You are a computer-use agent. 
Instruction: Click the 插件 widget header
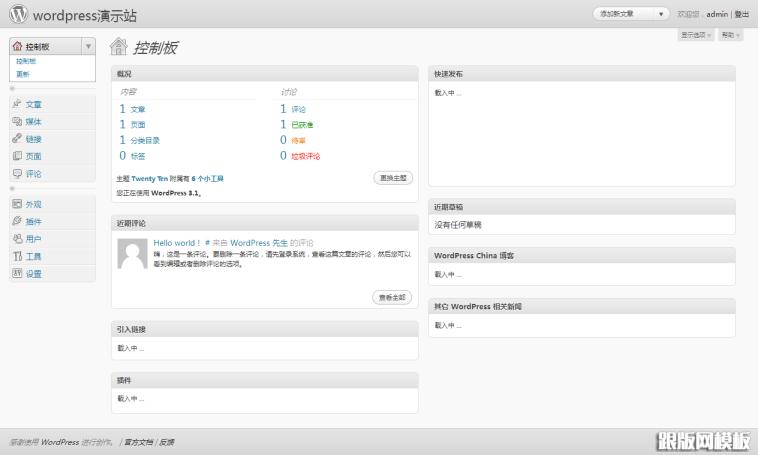(264, 380)
